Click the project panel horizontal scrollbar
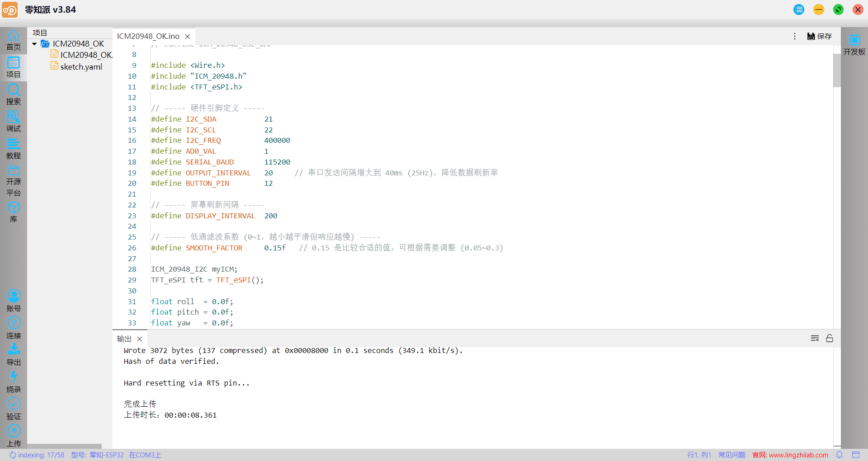The image size is (868, 461). (x=64, y=446)
